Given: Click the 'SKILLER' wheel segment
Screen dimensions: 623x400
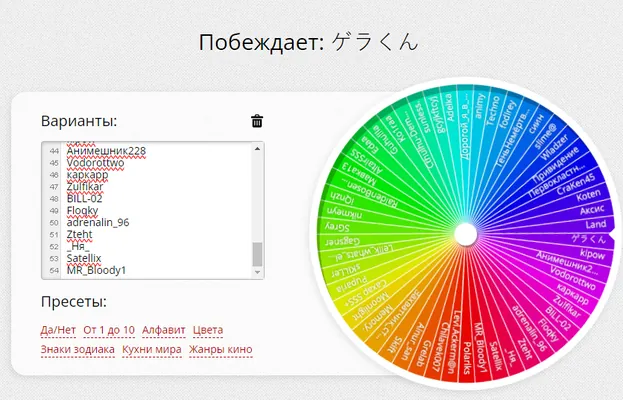Looking at the screenshot, I should pos(346,271).
